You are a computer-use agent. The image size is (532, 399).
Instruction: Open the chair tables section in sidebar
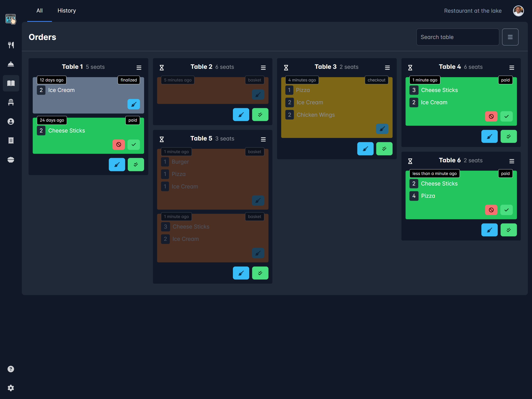(x=11, y=102)
